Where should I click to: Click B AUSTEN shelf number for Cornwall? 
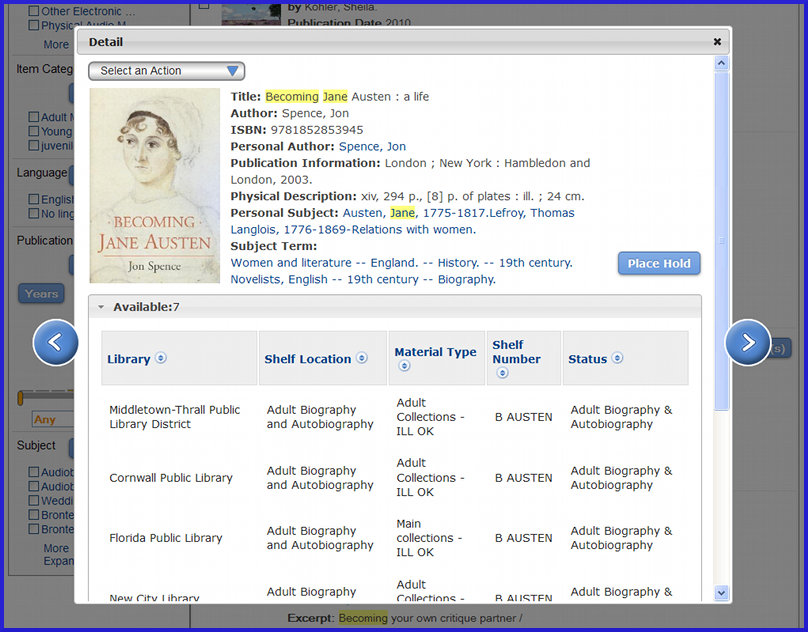click(524, 478)
